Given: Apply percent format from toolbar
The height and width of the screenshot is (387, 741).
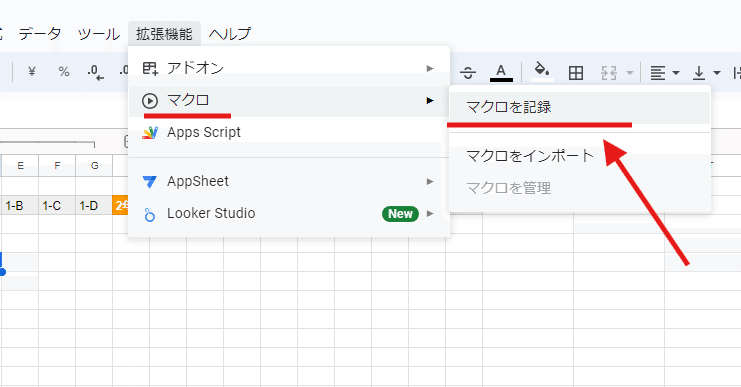Looking at the screenshot, I should point(64,72).
